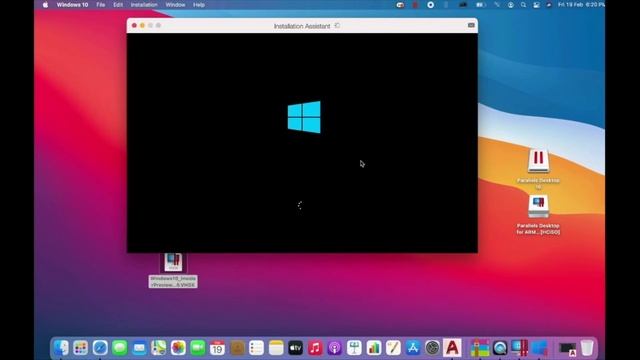The height and width of the screenshot is (360, 640).
Task: Open Reminders from the dock
Action: pos(256,348)
